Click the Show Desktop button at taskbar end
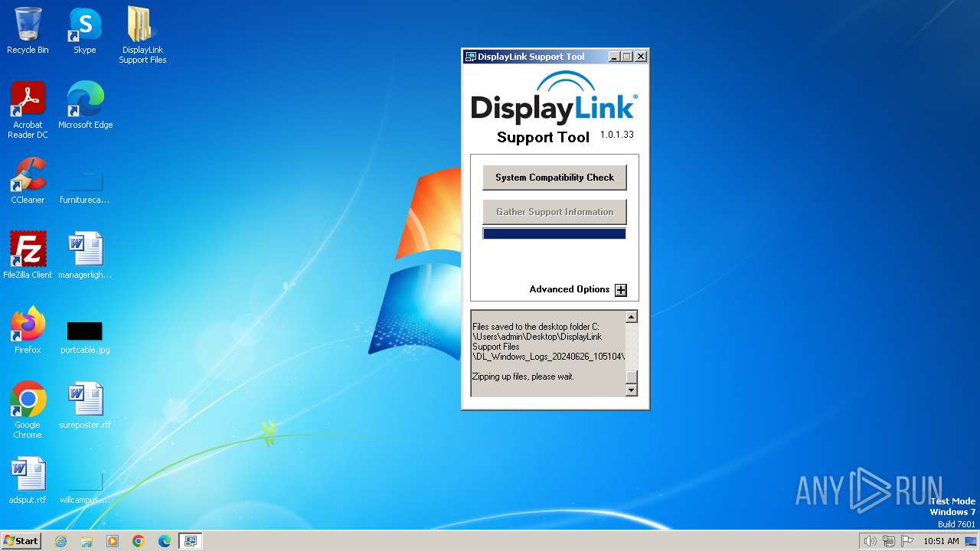The image size is (980, 551). 972,541
